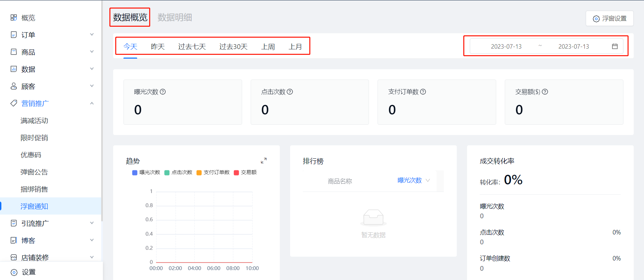
Task: Expand the 趋势 chart to fullscreen
Action: [264, 161]
